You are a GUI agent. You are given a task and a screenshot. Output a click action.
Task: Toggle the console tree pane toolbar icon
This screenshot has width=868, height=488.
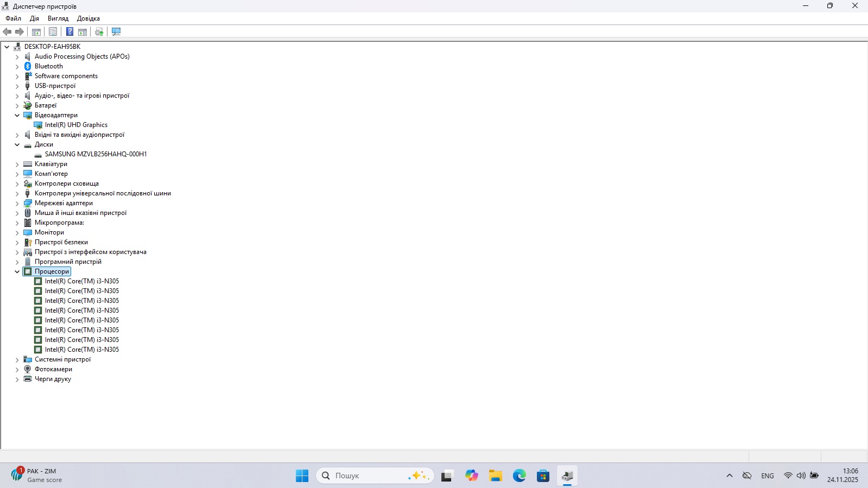36,31
